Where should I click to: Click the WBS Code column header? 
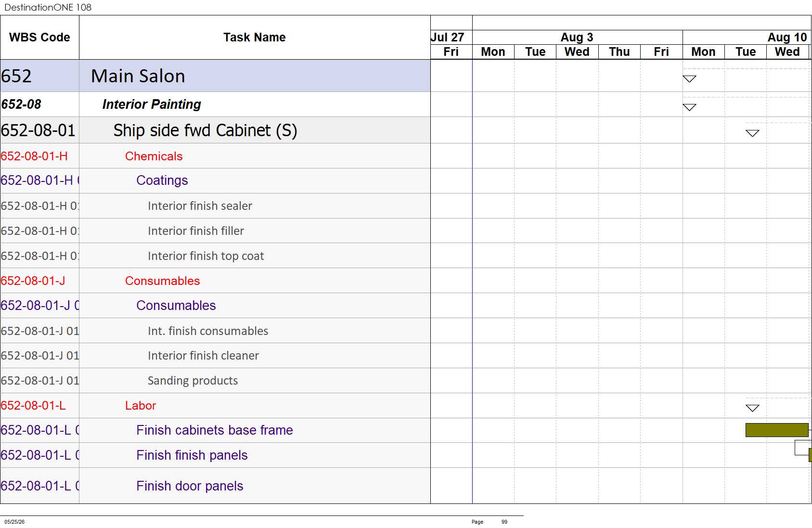[x=39, y=38]
